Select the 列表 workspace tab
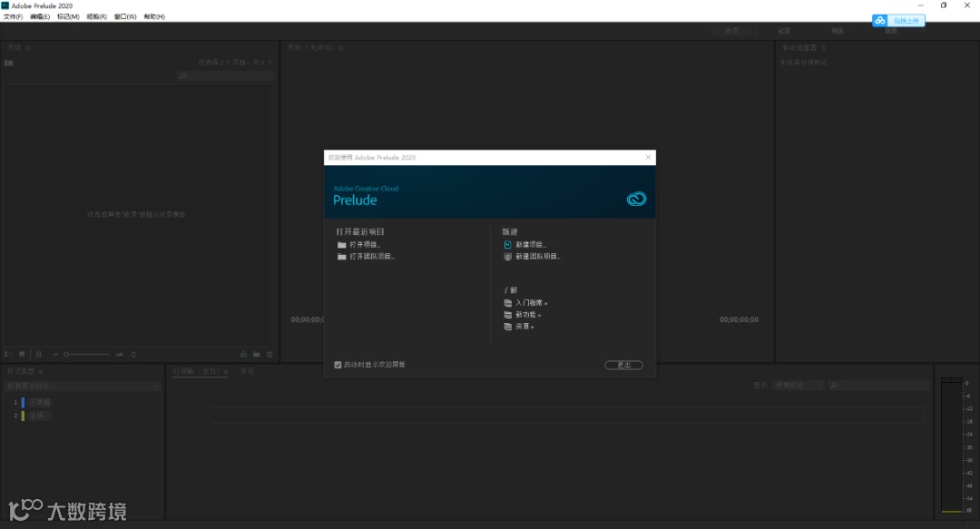The image size is (980, 529). tap(838, 31)
